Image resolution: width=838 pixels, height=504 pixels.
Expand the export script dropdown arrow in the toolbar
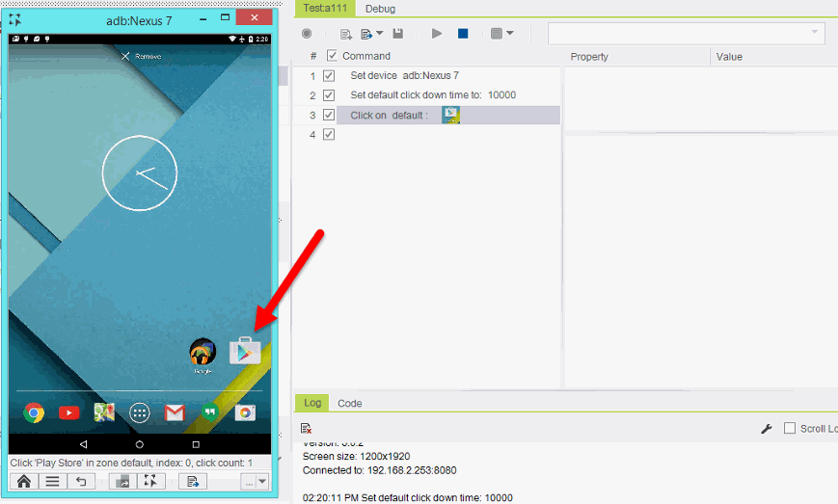[380, 34]
